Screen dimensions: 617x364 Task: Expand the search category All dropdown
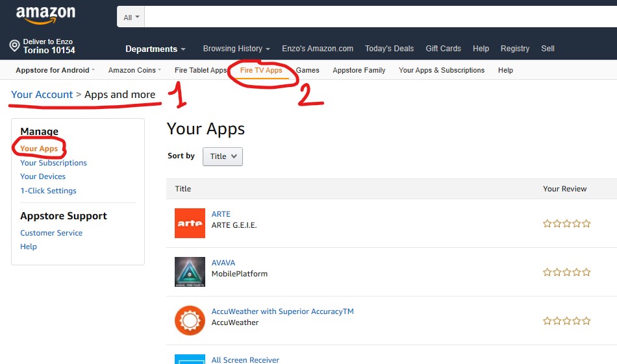coord(131,18)
